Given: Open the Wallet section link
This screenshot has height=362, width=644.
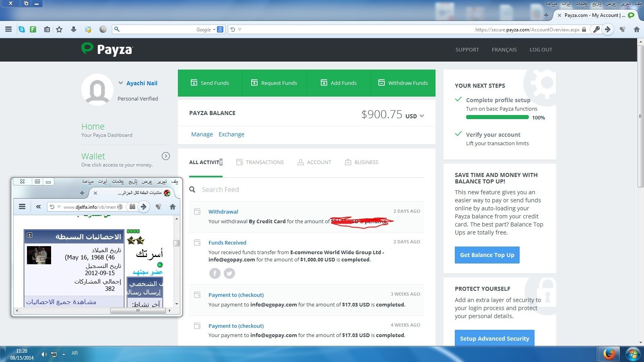Looking at the screenshot, I should (x=93, y=156).
